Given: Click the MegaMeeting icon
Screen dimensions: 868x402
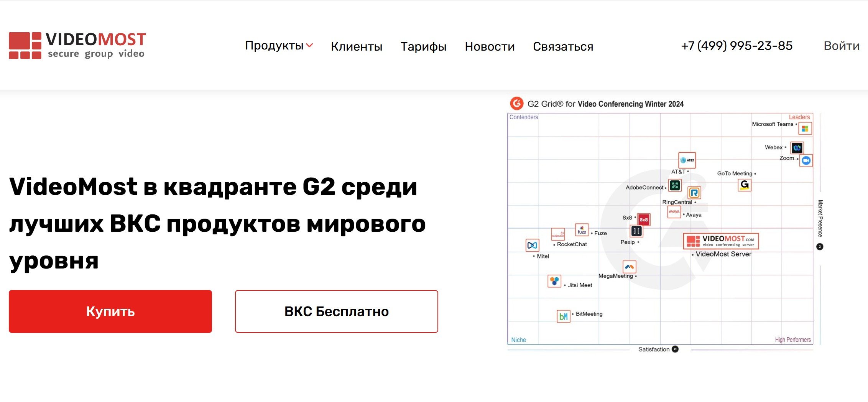Looking at the screenshot, I should coord(630,267).
